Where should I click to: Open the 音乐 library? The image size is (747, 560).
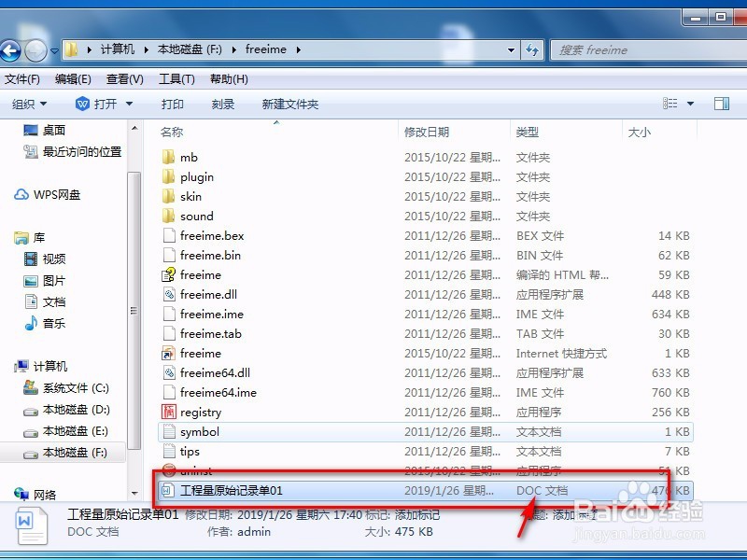coord(44,323)
